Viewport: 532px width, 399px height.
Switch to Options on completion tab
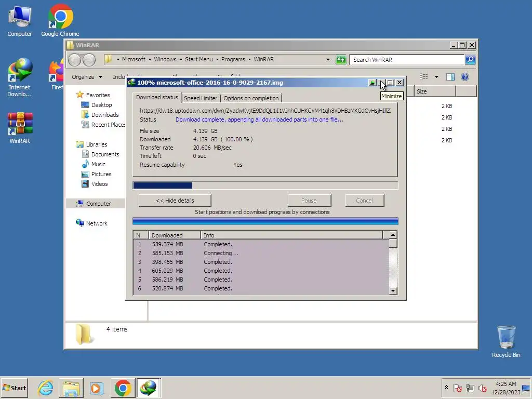251,98
